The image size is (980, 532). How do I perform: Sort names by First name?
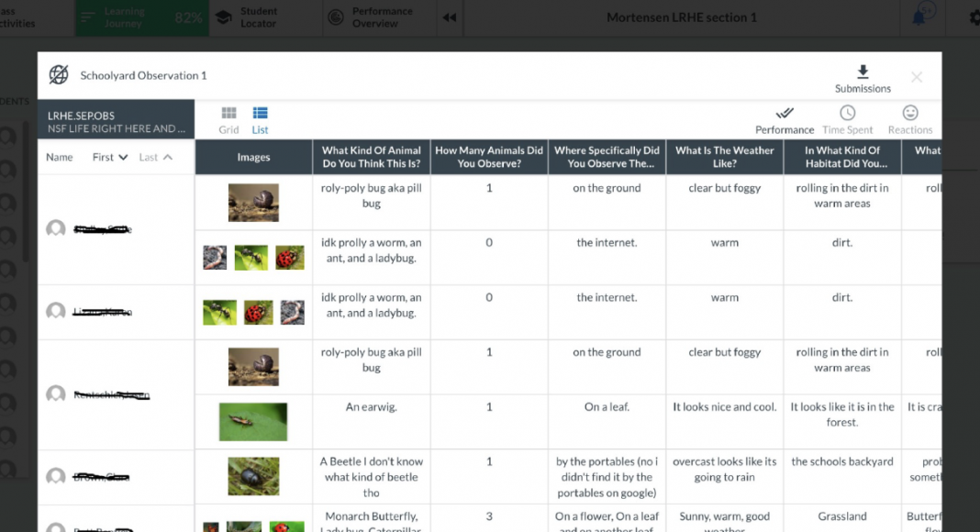coord(109,157)
